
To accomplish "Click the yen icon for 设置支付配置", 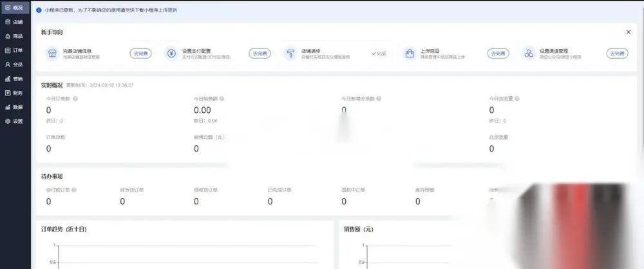I will click(171, 54).
